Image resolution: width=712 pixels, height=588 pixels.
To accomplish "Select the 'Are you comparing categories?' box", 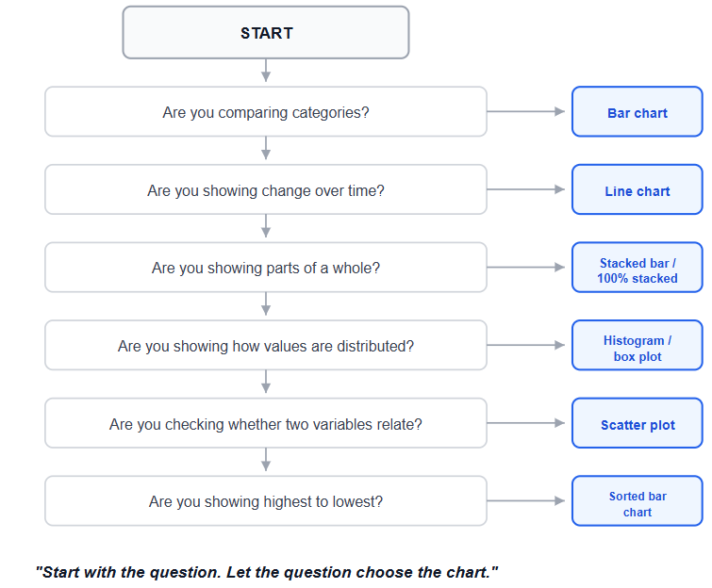I will coord(266,111).
